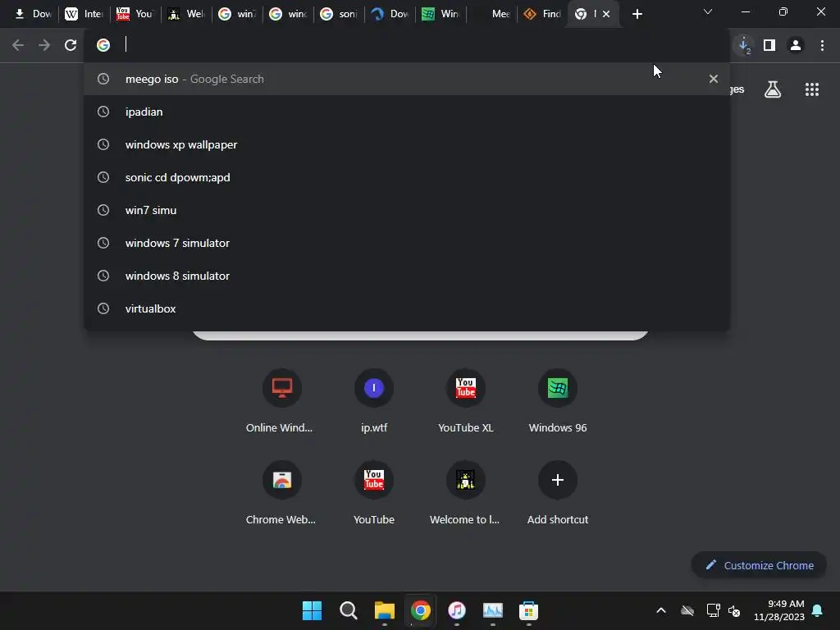Select 'meego iso' search suggestion

(407, 79)
